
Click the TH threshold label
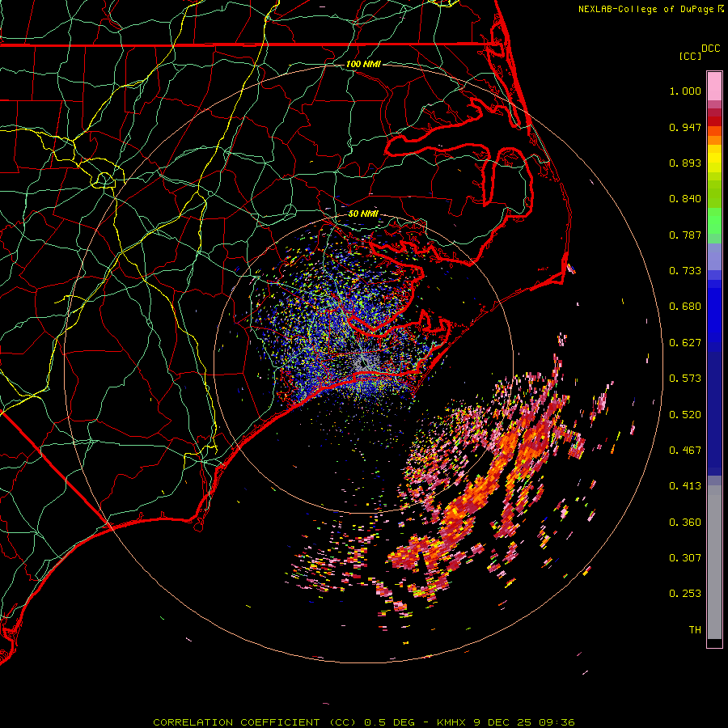[x=695, y=630]
